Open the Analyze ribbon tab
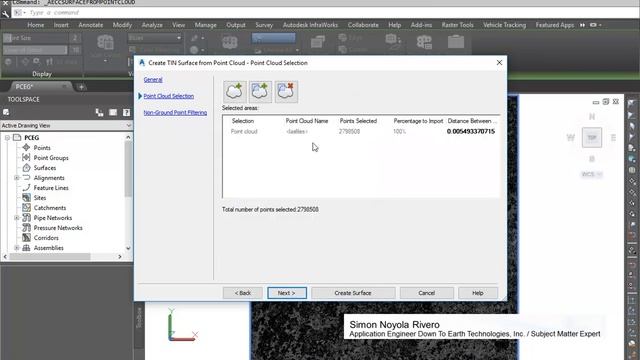The width and height of the screenshot is (640, 360). point(152,25)
